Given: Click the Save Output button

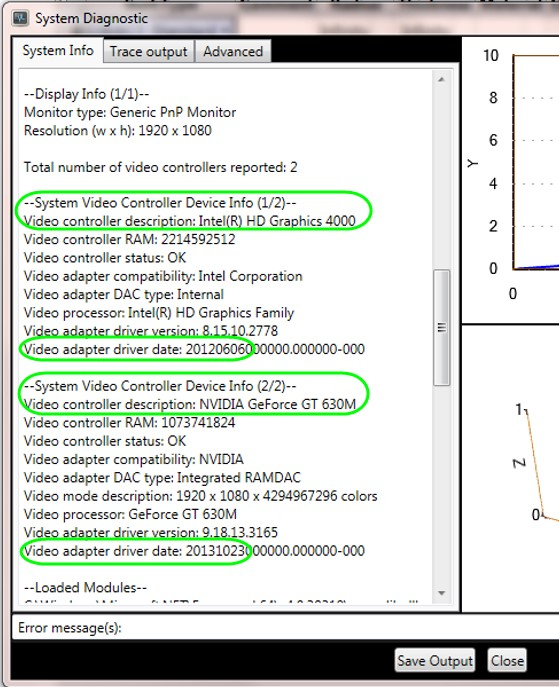Looking at the screenshot, I should point(435,660).
